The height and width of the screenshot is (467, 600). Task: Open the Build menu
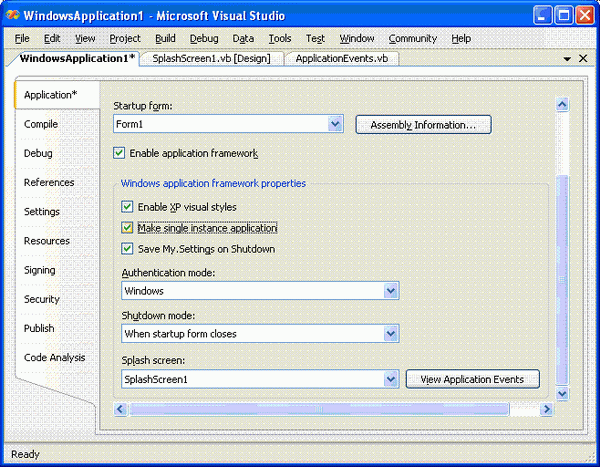(165, 39)
